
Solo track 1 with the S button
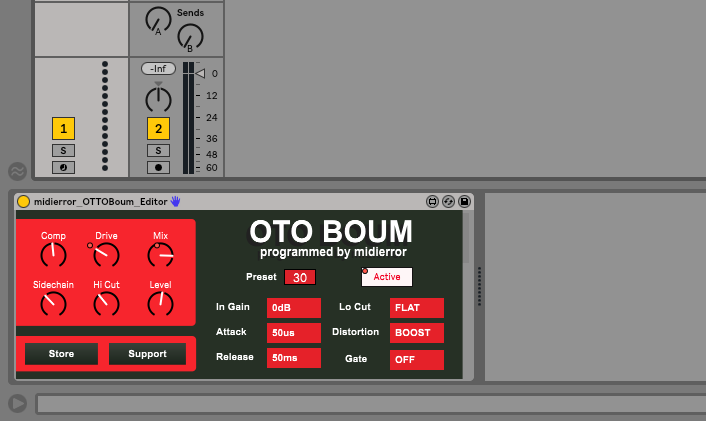click(x=64, y=150)
